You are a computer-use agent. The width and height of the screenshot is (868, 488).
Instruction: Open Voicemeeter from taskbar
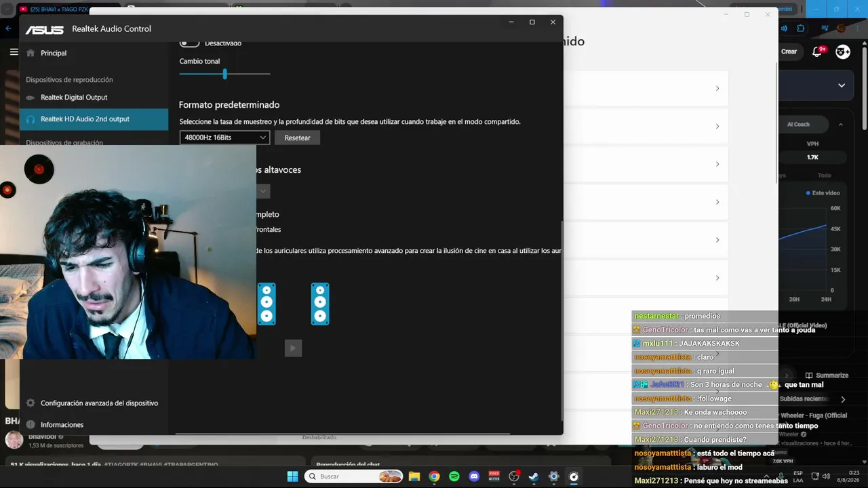(494, 476)
